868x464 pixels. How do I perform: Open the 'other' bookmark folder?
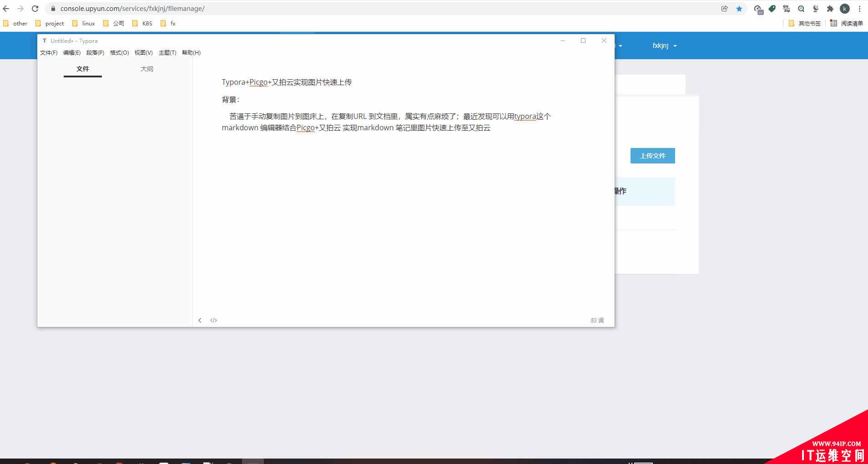15,23
